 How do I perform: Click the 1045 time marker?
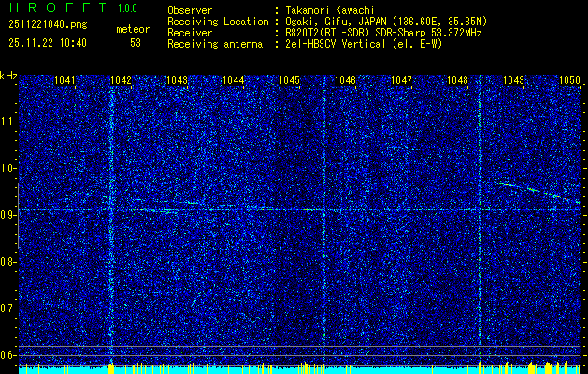290,80
